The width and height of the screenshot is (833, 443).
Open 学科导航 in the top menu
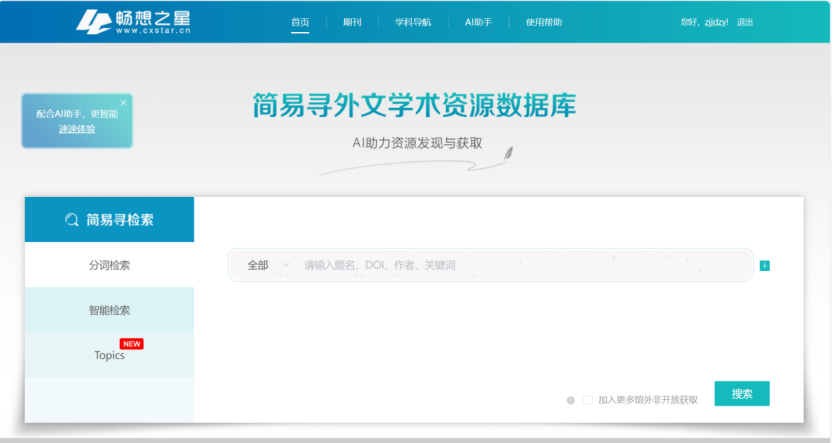[x=413, y=22]
